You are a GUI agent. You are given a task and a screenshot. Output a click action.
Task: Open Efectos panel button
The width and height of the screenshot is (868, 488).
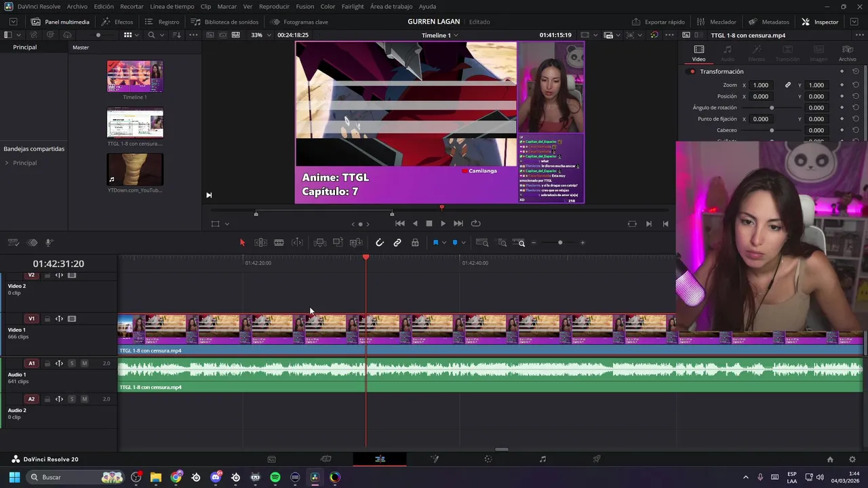tap(117, 22)
